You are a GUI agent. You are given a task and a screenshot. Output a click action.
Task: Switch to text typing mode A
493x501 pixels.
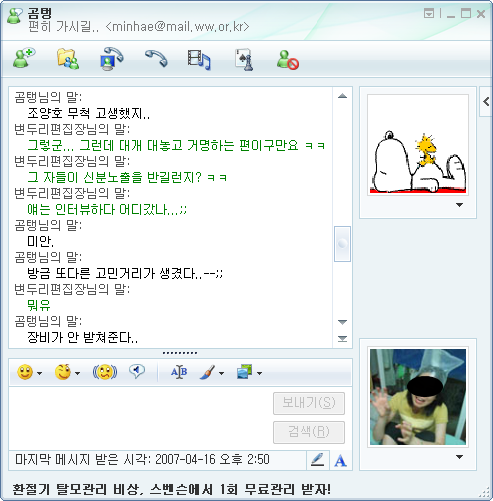340,461
